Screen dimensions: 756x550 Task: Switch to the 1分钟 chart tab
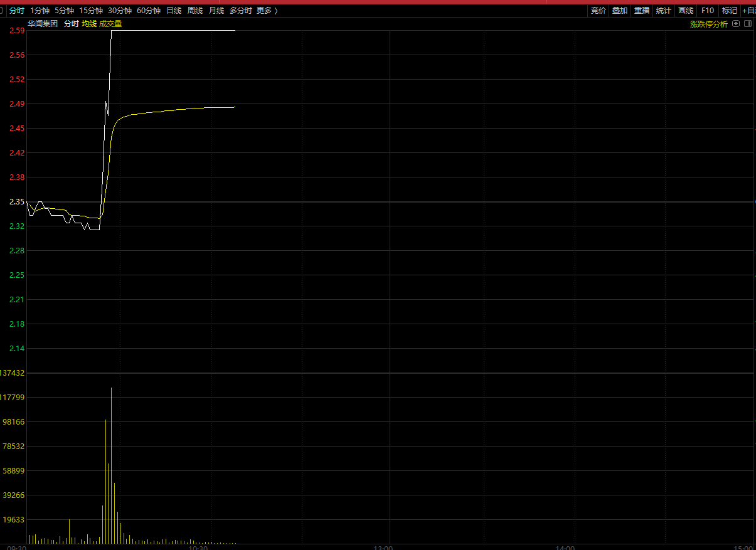tap(40, 11)
